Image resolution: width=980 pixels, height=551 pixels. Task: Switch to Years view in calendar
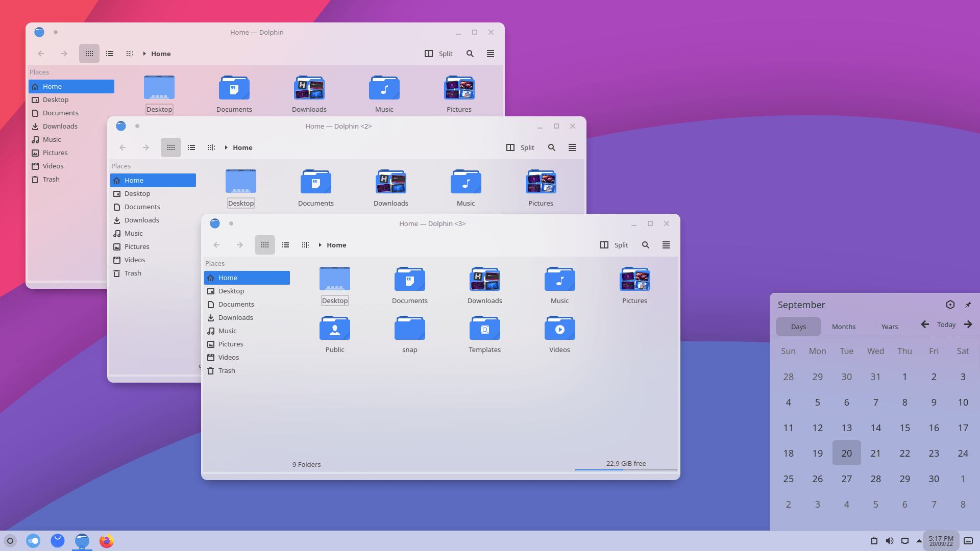[889, 325]
